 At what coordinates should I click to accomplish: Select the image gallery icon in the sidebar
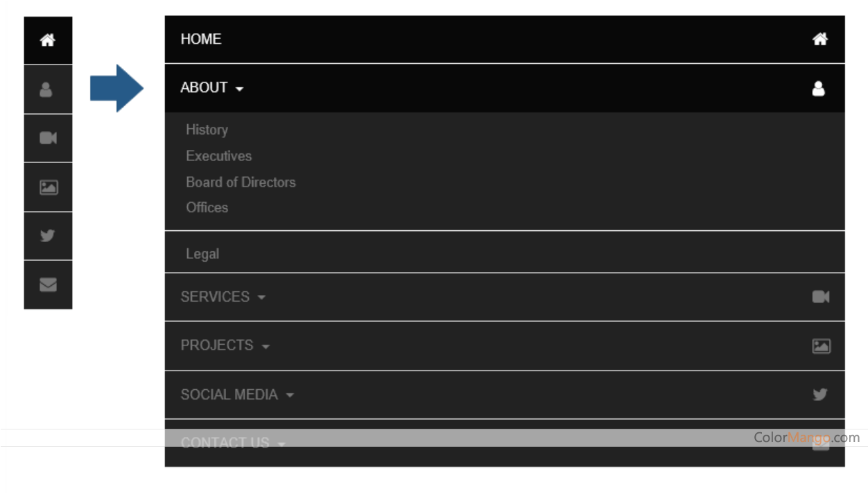pyautogui.click(x=47, y=187)
